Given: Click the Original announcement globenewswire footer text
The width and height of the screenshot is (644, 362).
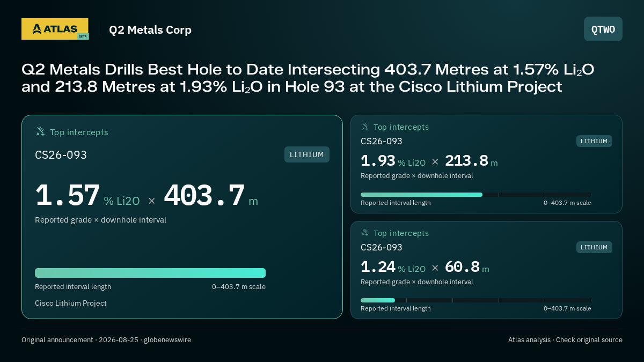Looking at the screenshot, I should [106, 339].
